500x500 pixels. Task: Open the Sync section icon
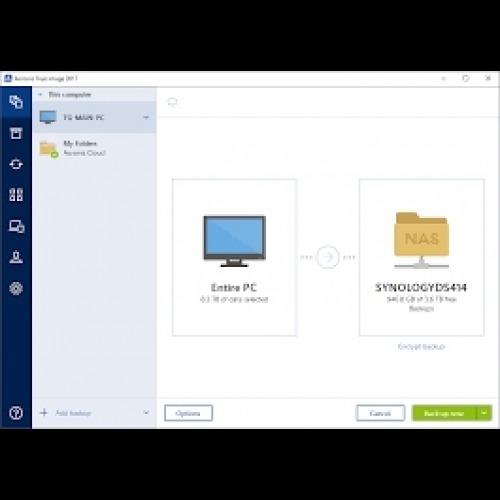click(x=16, y=164)
